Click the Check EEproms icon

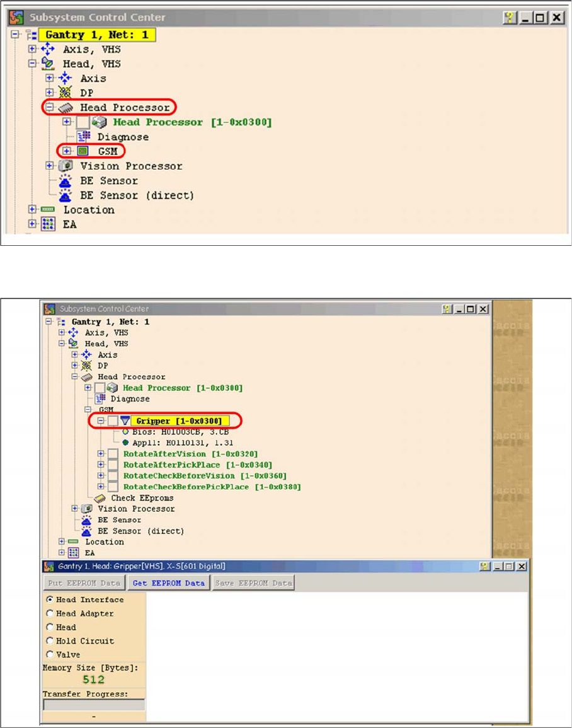(100, 498)
